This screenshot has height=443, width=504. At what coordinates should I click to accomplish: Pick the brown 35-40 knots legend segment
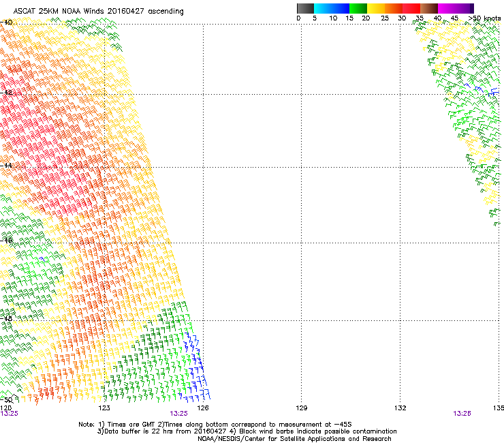tap(429, 8)
